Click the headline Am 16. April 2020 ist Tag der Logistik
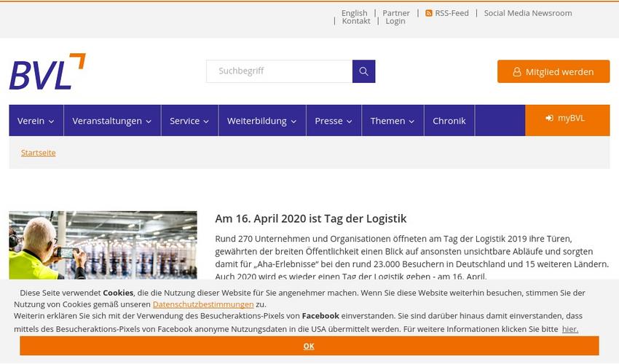This screenshot has width=619, height=364. [311, 218]
